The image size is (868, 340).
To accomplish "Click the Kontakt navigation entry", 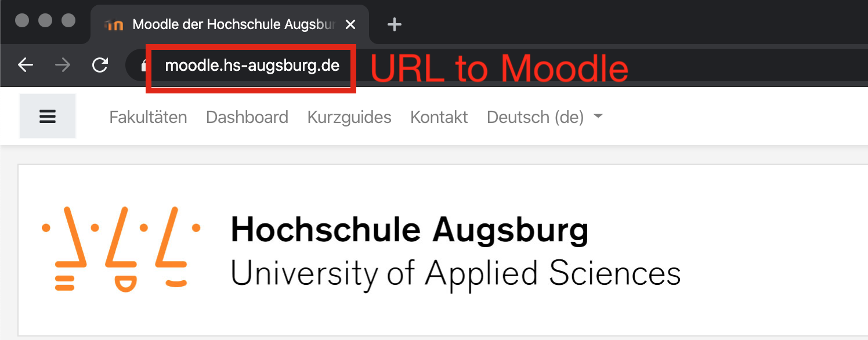I will (x=439, y=117).
